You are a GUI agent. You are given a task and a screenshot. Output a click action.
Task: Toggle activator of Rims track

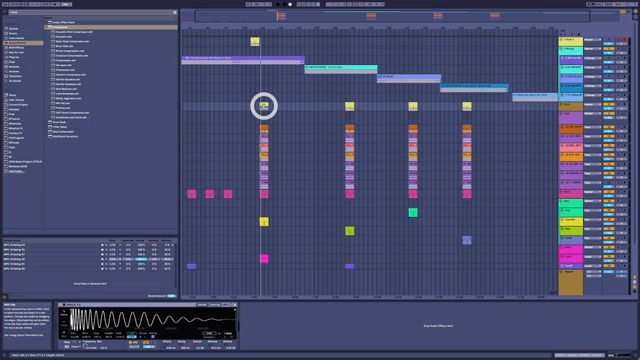tap(609, 192)
